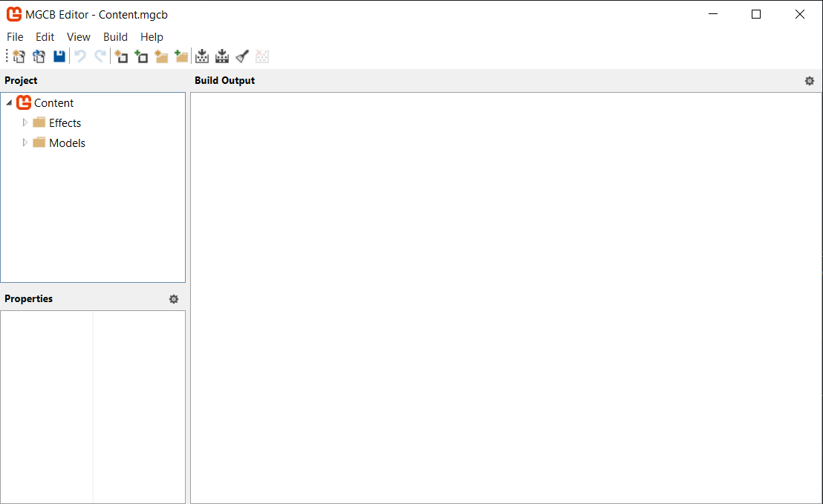The image size is (823, 504).
Task: Open the Edit menu
Action: (x=45, y=36)
